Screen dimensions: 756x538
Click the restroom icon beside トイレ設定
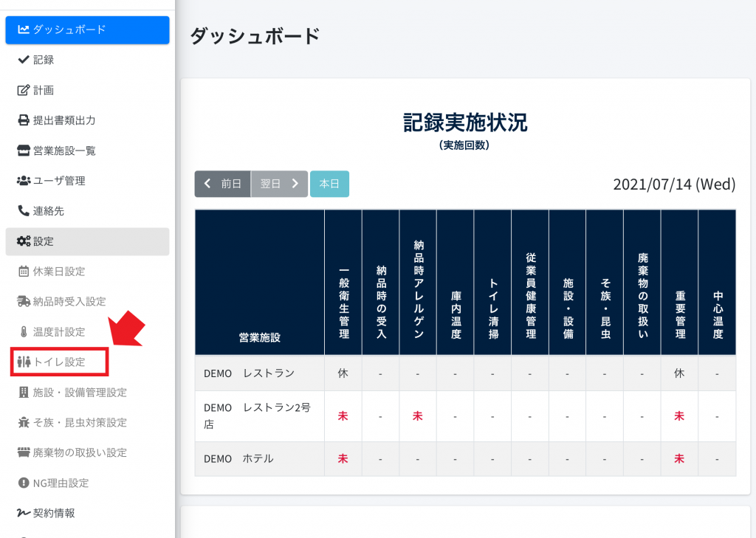pos(23,362)
